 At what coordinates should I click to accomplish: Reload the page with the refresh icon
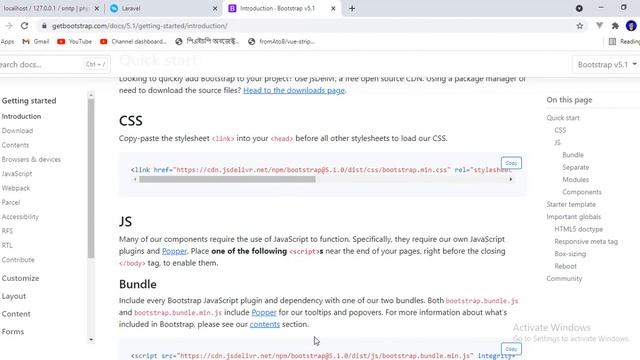pyautogui.click(x=24, y=26)
